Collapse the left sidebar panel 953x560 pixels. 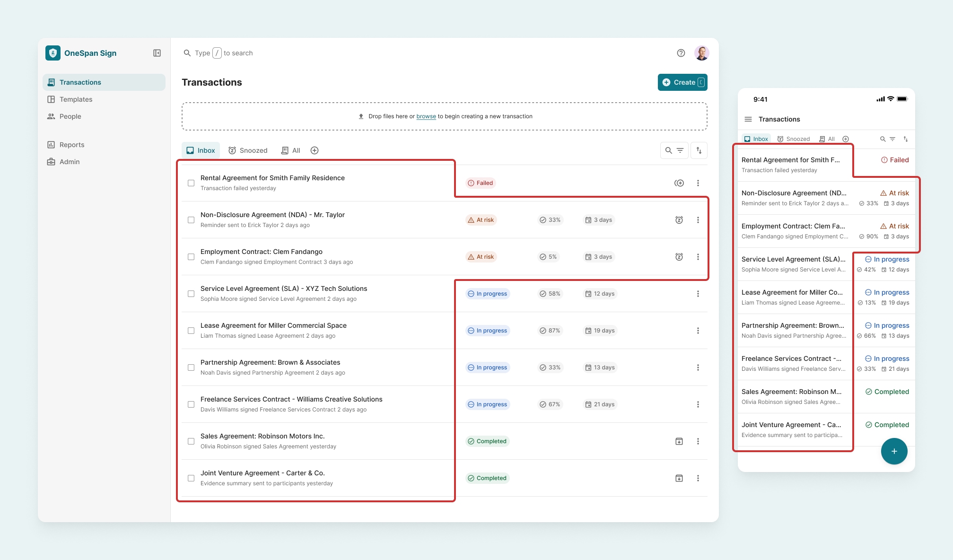(x=157, y=53)
